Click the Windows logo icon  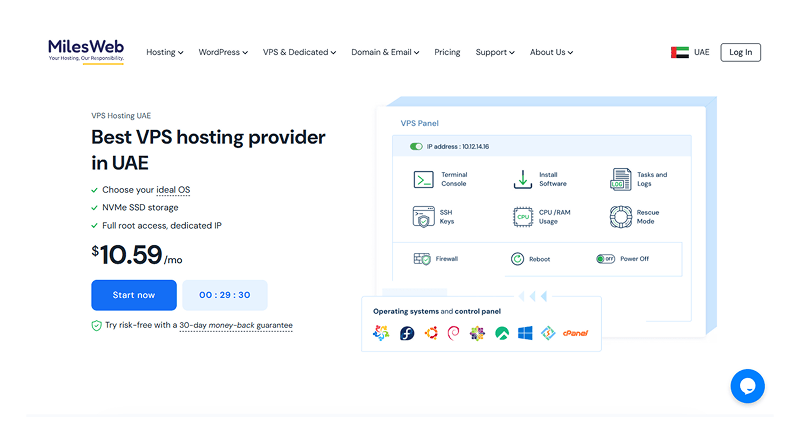pyautogui.click(x=525, y=333)
